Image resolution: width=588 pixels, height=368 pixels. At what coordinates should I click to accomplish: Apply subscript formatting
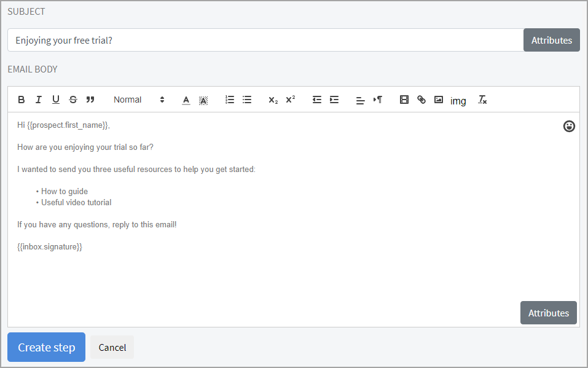tap(273, 100)
